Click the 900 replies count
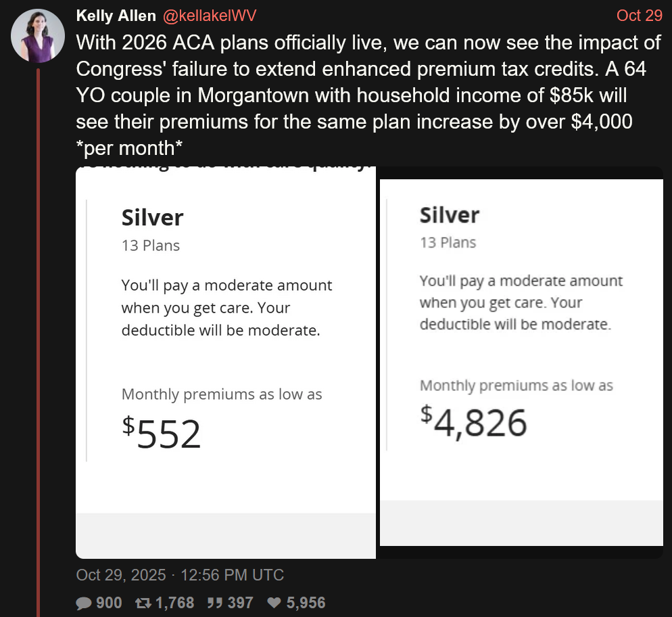The image size is (672, 617). 109,602
